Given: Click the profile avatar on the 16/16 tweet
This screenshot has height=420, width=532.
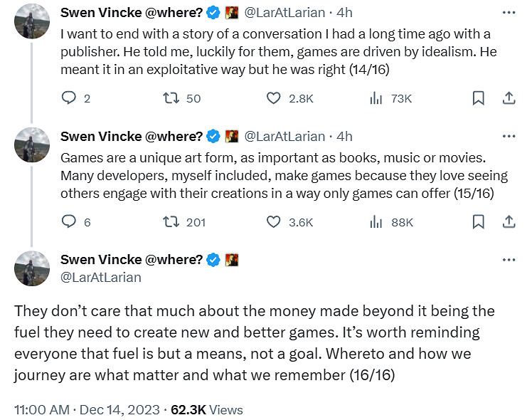Looking at the screenshot, I should [x=31, y=269].
